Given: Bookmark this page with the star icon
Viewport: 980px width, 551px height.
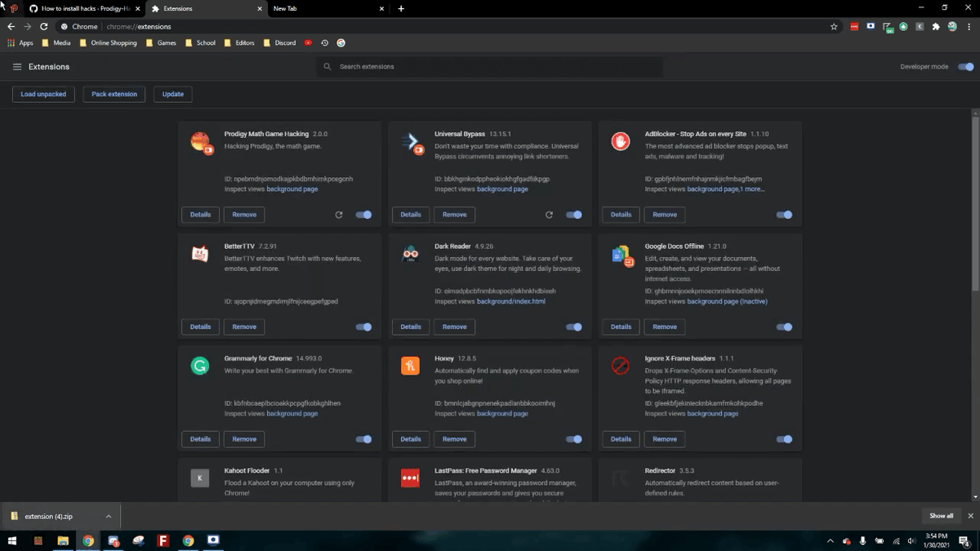Looking at the screenshot, I should click(x=834, y=27).
